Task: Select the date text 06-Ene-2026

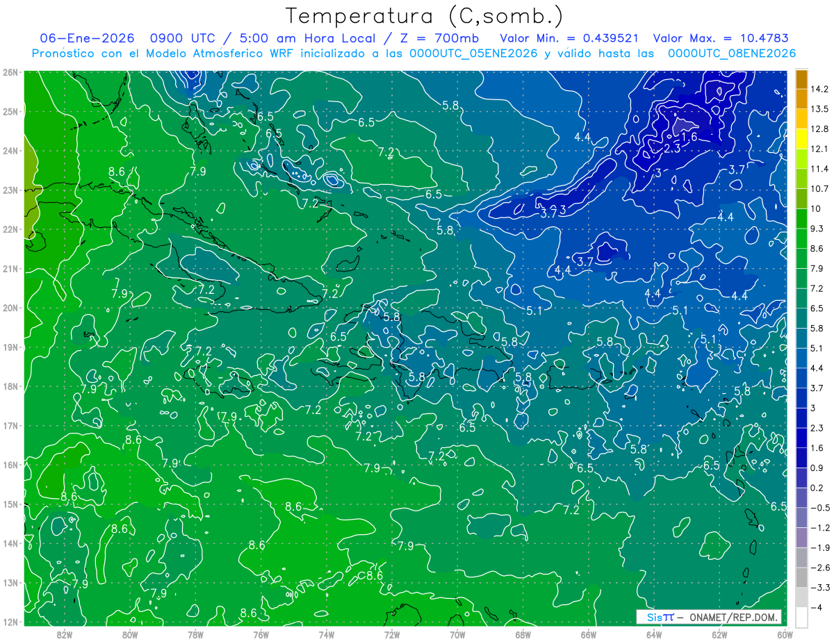Action: pyautogui.click(x=87, y=38)
